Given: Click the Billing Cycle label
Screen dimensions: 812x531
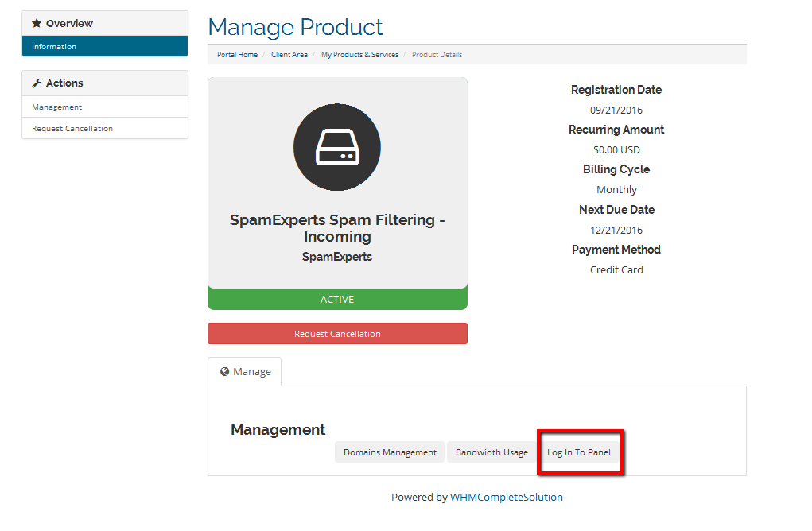Looking at the screenshot, I should pos(616,169).
